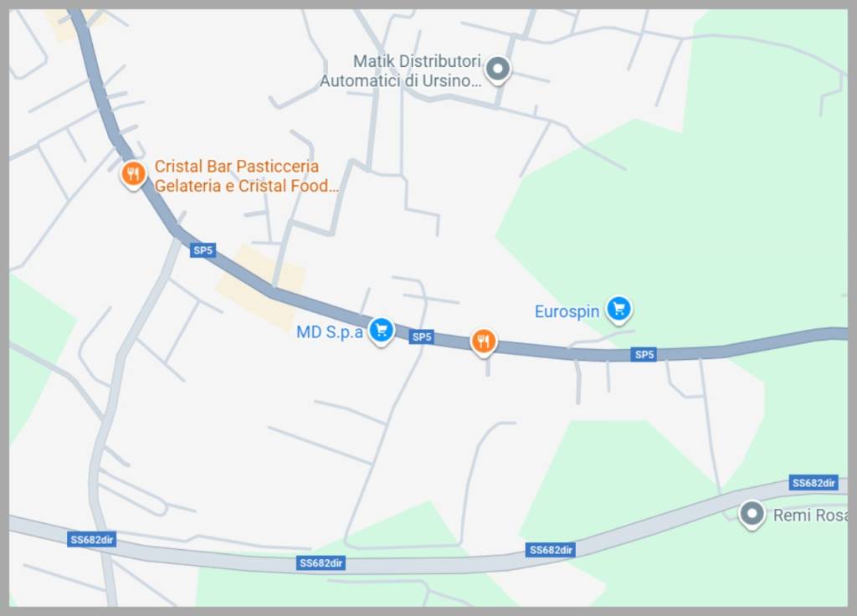Select the unlabeled restaurant pin on SP5
Screen dimensions: 857x616
tap(483, 342)
